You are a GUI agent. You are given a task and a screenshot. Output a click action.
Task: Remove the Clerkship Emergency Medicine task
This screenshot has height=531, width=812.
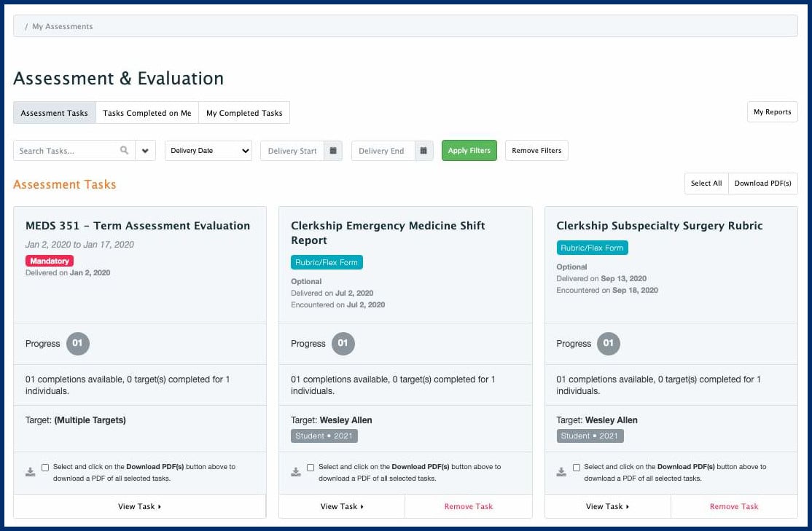[x=469, y=506]
